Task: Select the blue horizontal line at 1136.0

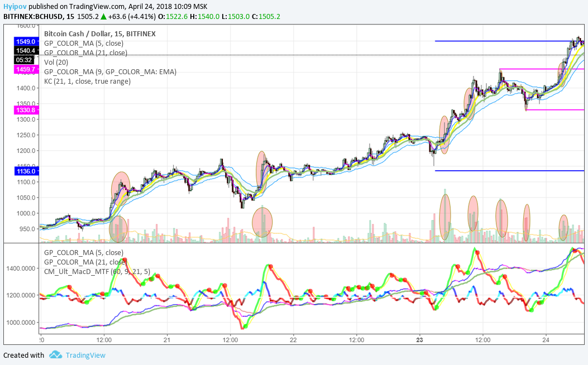Action: tap(510, 171)
